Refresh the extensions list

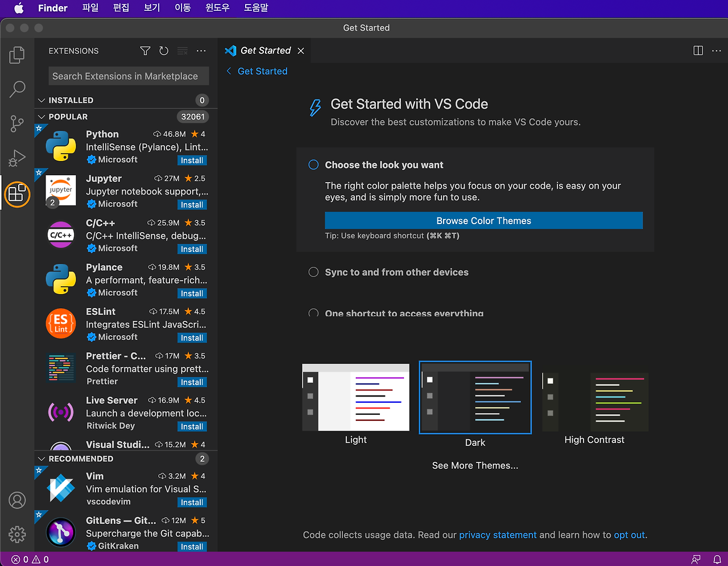pyautogui.click(x=164, y=51)
